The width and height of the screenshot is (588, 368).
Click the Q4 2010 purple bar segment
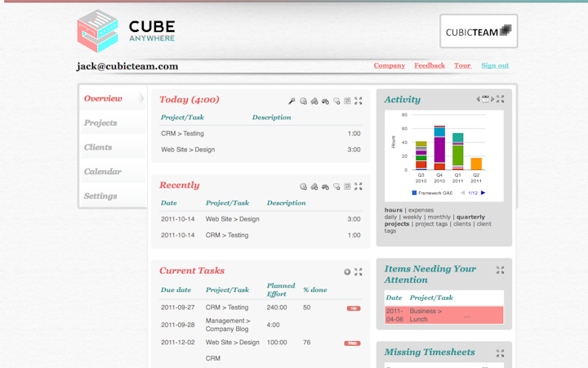tap(439, 150)
